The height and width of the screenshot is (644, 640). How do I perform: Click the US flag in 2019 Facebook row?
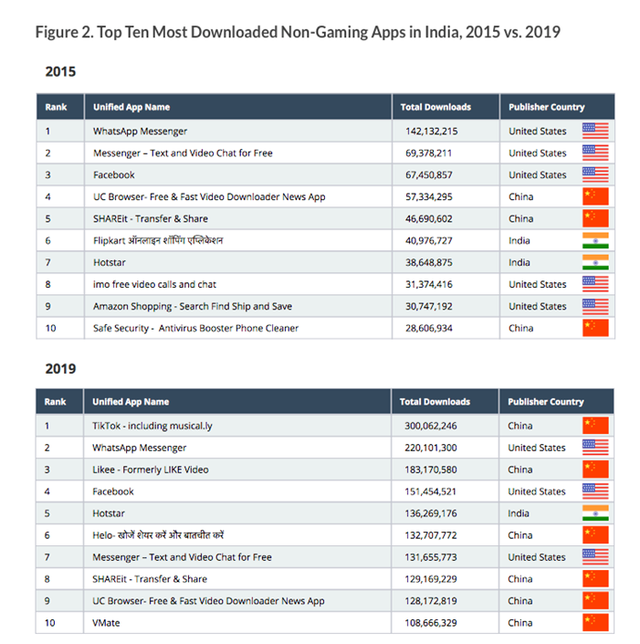[x=595, y=491]
